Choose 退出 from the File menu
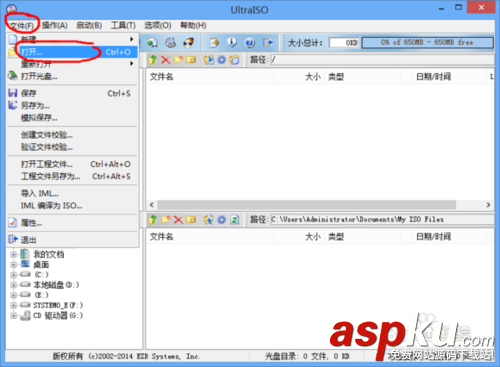This screenshot has height=367, width=500. click(72, 240)
